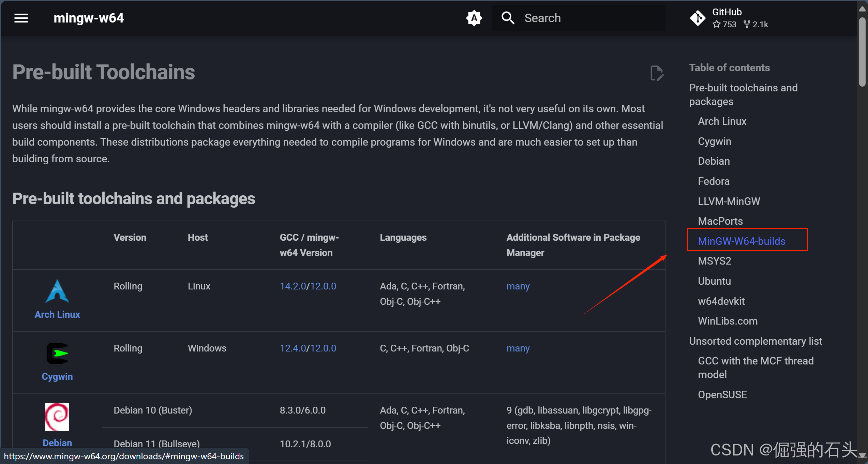Click the Arch Linux logo
868x464 pixels.
(x=57, y=291)
